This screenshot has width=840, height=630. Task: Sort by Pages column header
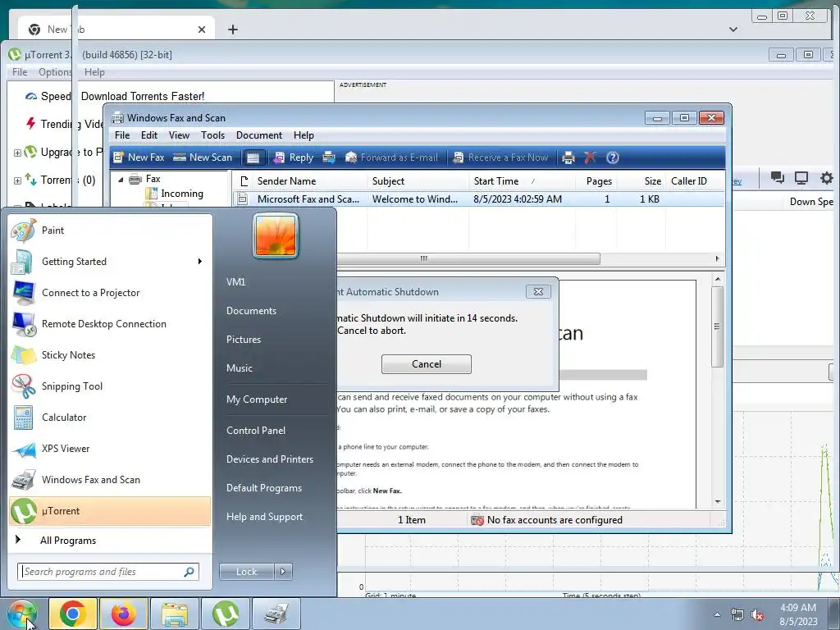tap(596, 181)
